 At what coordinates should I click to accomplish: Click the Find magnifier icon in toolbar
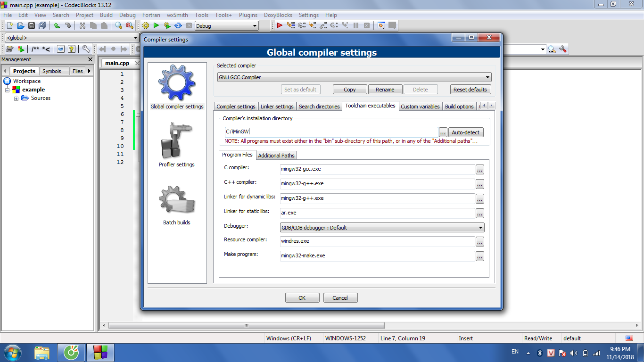(x=119, y=25)
